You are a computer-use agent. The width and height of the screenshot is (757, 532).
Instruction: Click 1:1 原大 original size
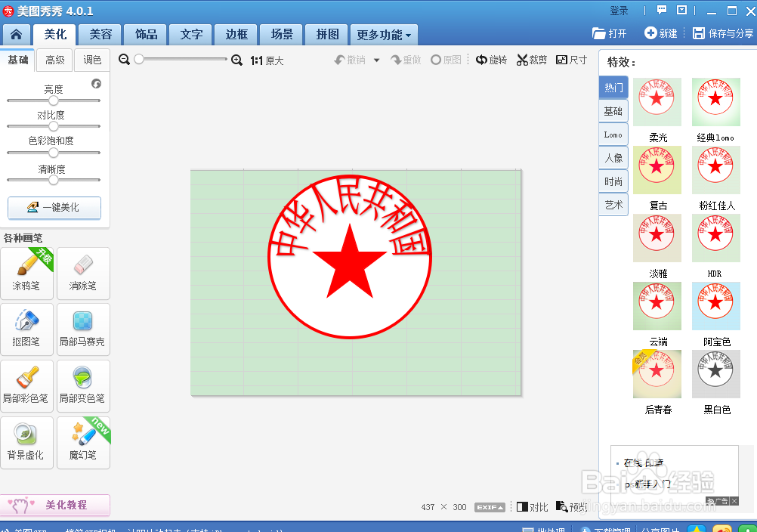267,60
